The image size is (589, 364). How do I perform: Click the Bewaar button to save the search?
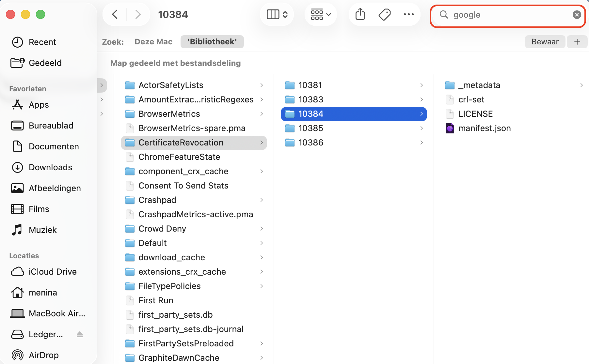(545, 41)
